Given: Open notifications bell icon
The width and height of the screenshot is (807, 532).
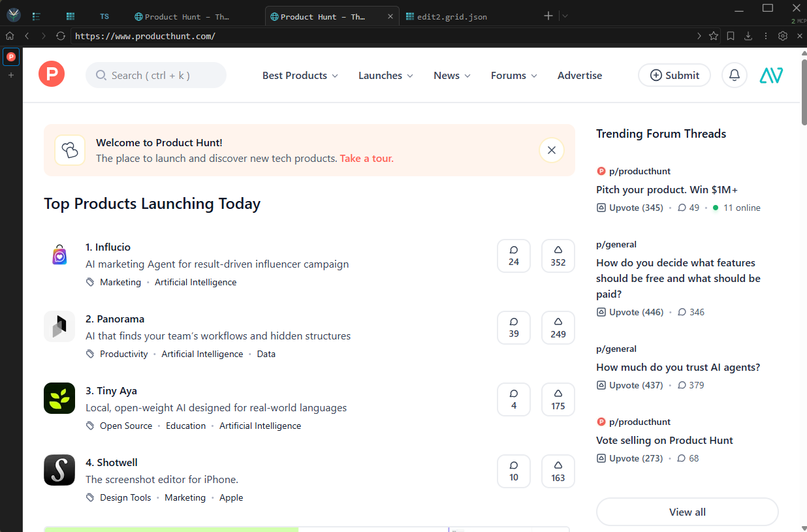Looking at the screenshot, I should point(735,75).
